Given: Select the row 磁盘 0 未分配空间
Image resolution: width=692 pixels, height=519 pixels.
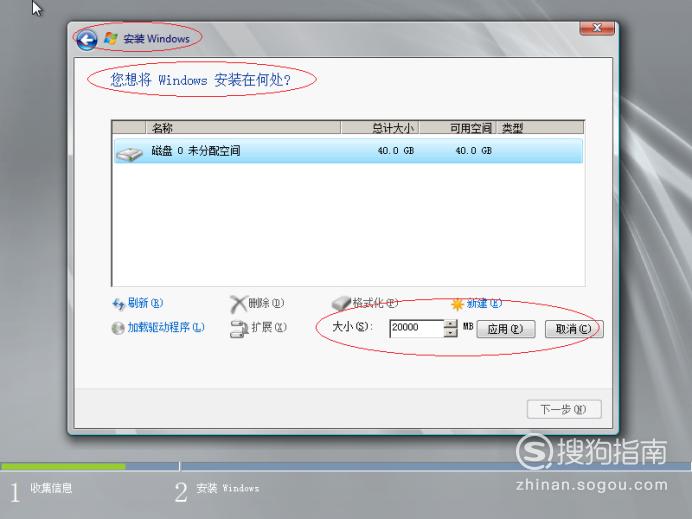Looking at the screenshot, I should [348, 151].
